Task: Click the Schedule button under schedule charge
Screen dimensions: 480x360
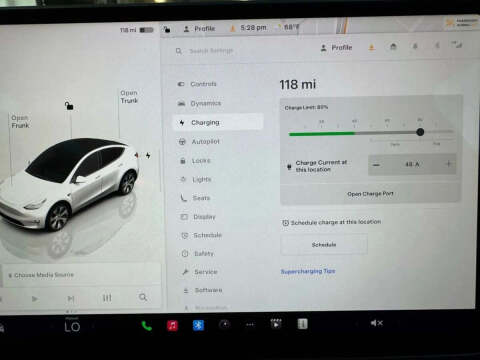Action: 324,245
